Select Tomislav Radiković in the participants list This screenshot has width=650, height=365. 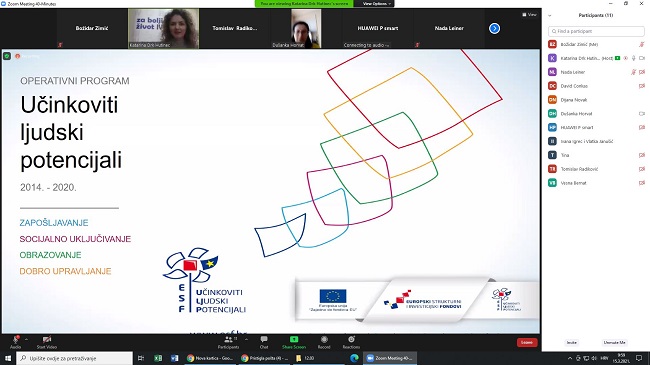coord(596,169)
